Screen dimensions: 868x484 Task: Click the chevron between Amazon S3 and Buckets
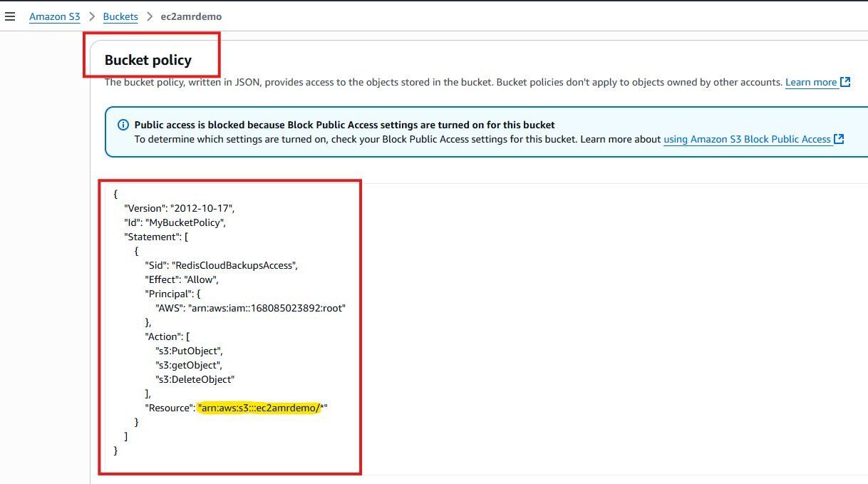[x=92, y=16]
